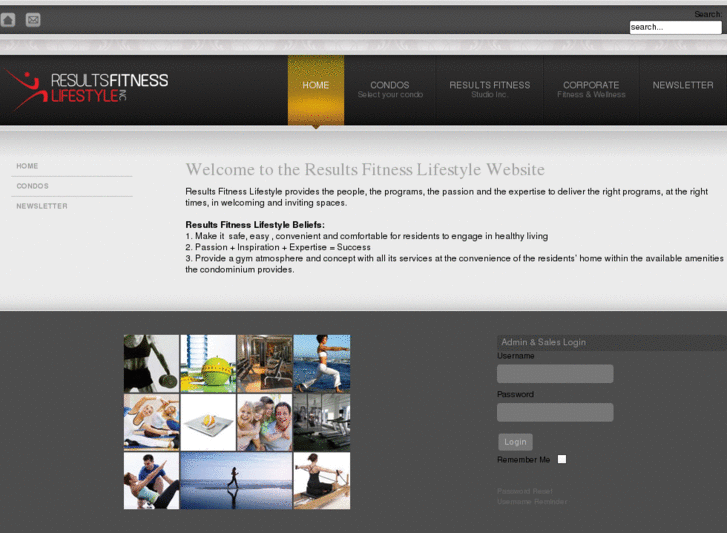The image size is (727, 545).
Task: Click the Welcome to Results Fitness heading
Action: tap(365, 170)
